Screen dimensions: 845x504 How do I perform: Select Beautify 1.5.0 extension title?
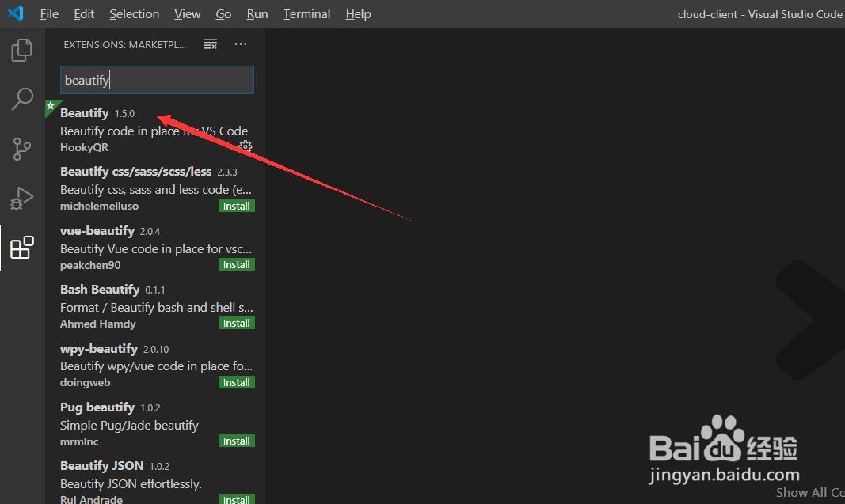(85, 113)
